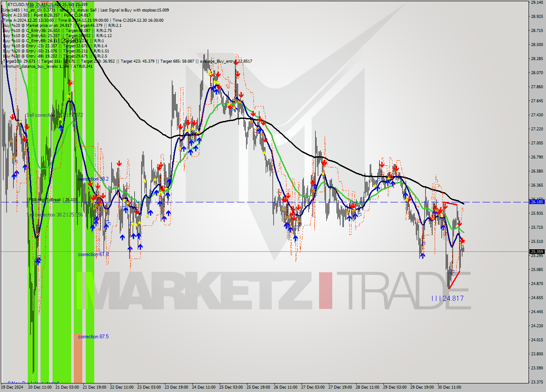Click the '29 Dec 19:00' time axis label

(x=422, y=387)
